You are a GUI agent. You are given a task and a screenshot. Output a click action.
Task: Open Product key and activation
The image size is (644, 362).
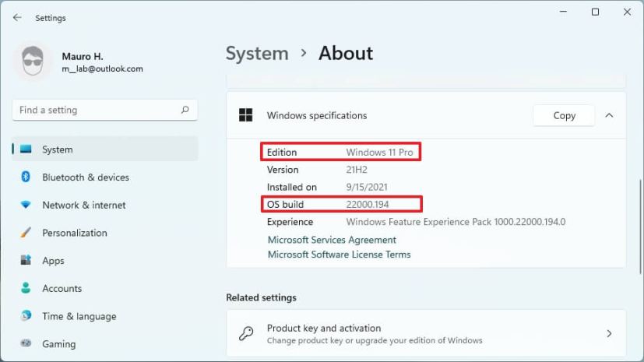pyautogui.click(x=426, y=334)
